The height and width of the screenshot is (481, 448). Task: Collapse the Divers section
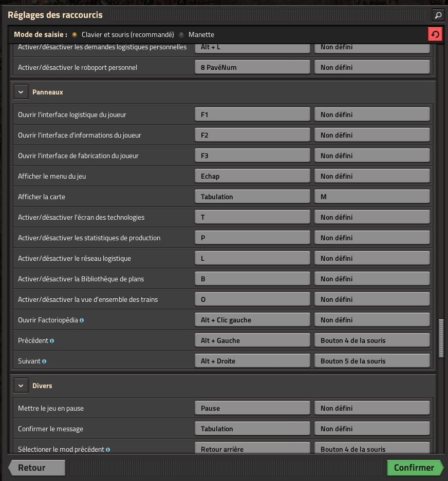point(21,386)
